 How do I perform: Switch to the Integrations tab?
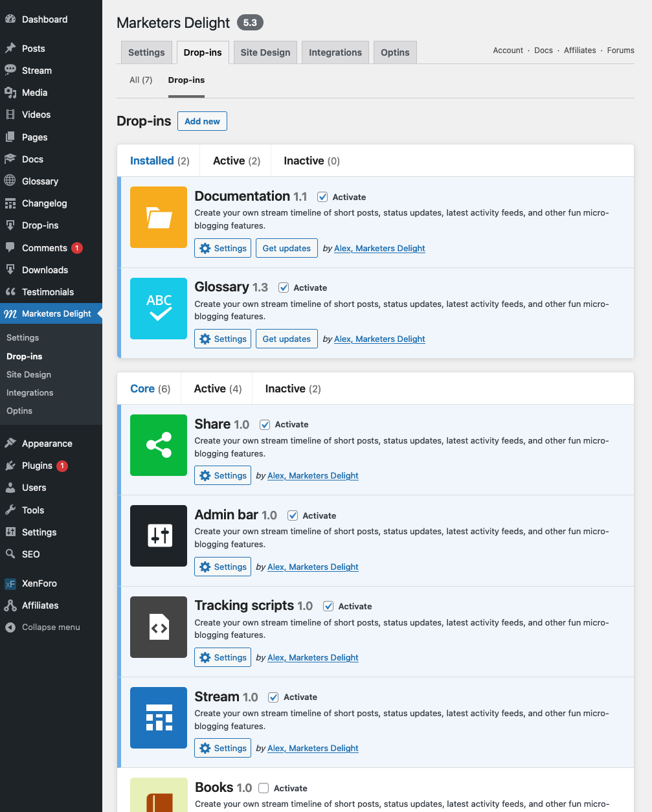tap(335, 52)
